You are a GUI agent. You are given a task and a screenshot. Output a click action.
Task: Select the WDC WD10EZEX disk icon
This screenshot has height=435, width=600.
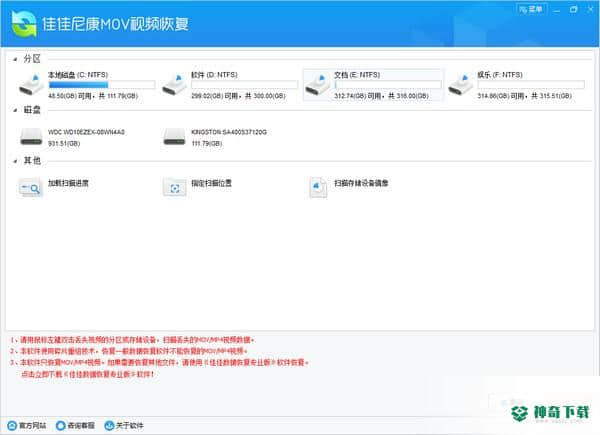coord(31,137)
